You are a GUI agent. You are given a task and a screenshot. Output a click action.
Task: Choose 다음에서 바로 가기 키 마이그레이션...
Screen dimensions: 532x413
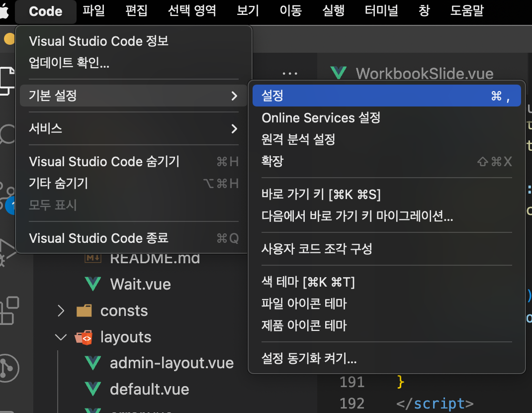[x=386, y=216]
